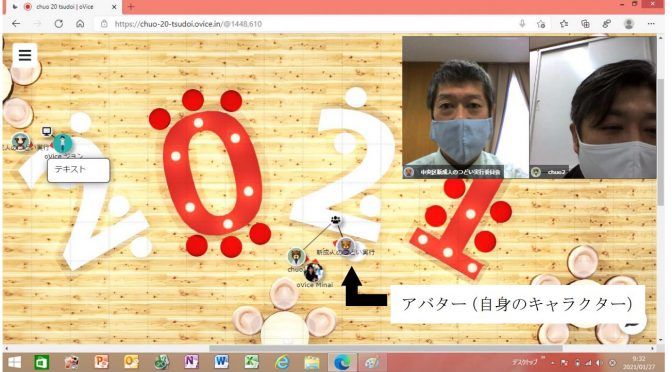672x372 pixels.
Task: Click the meeting group icon on the map
Action: pos(336,220)
